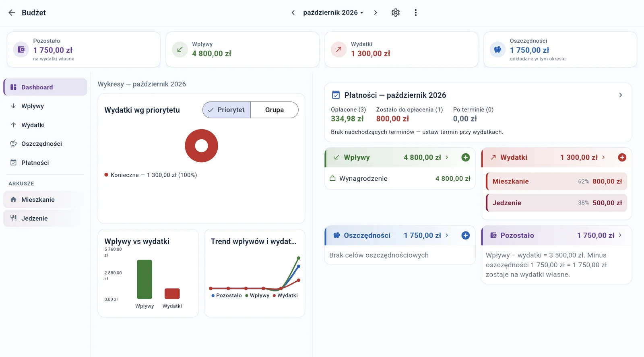The width and height of the screenshot is (644, 357).
Task: Click the red donut chart for Konieczne
Action: 201,146
